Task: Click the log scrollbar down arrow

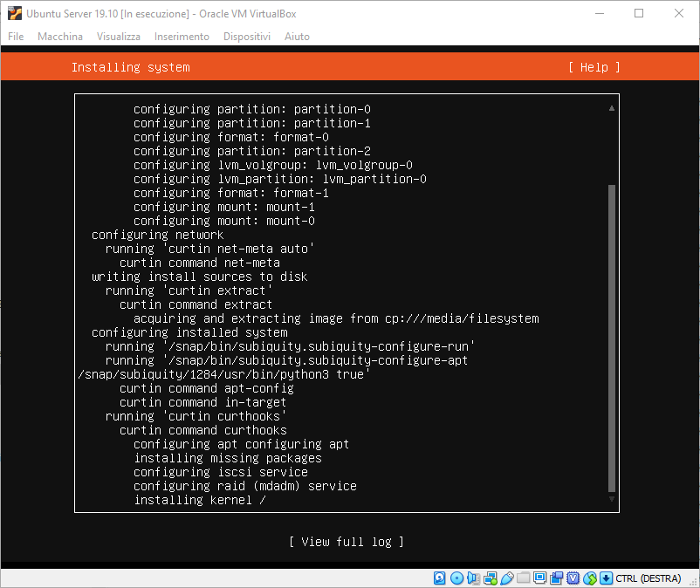Action: coord(612,499)
